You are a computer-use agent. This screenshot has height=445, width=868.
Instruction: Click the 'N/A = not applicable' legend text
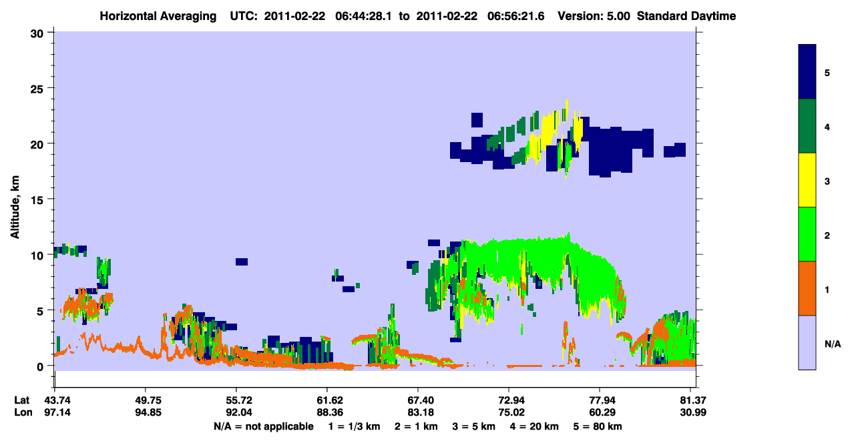pos(263,426)
